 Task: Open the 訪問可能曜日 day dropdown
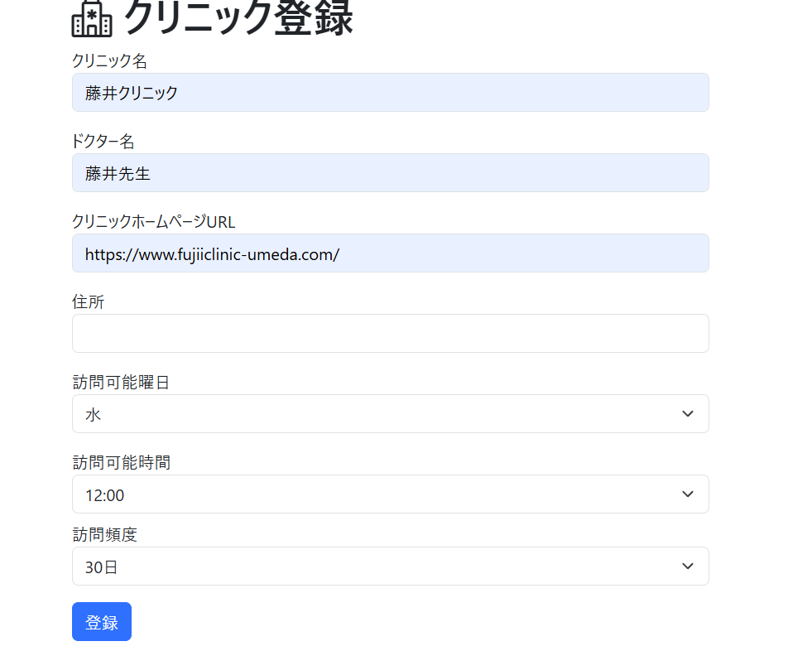pyautogui.click(x=390, y=413)
